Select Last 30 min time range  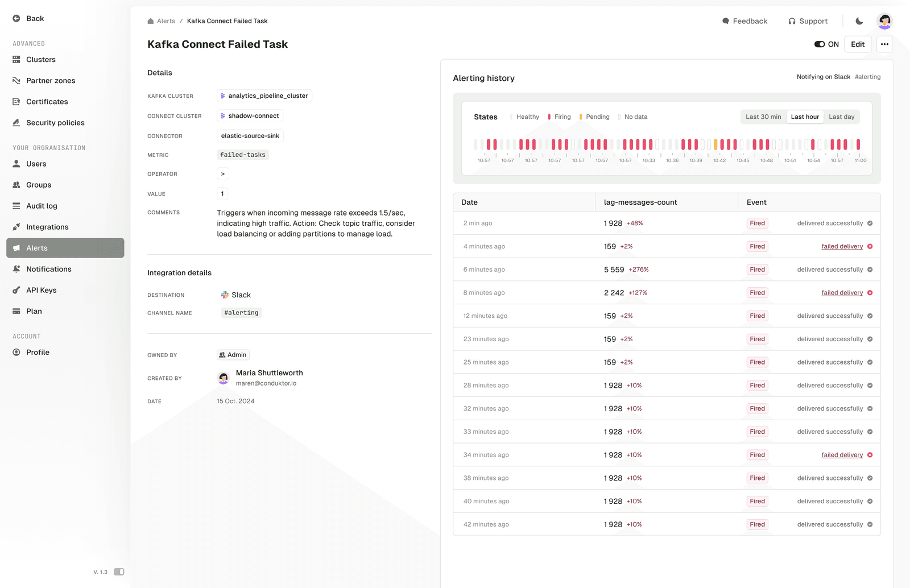[x=763, y=117]
